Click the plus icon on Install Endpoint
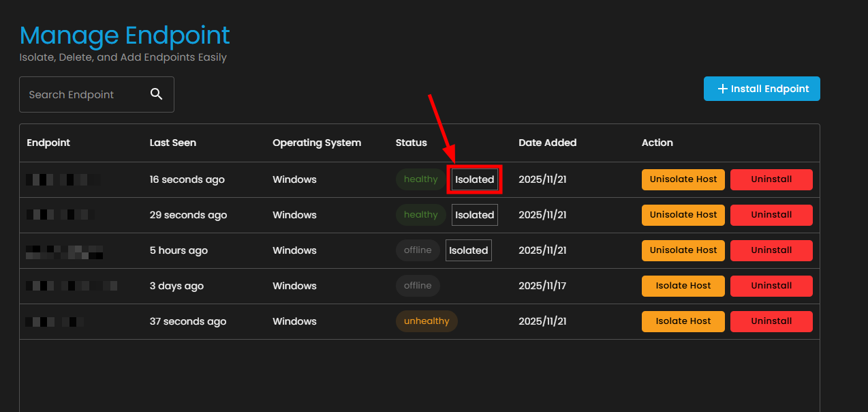 tap(723, 89)
